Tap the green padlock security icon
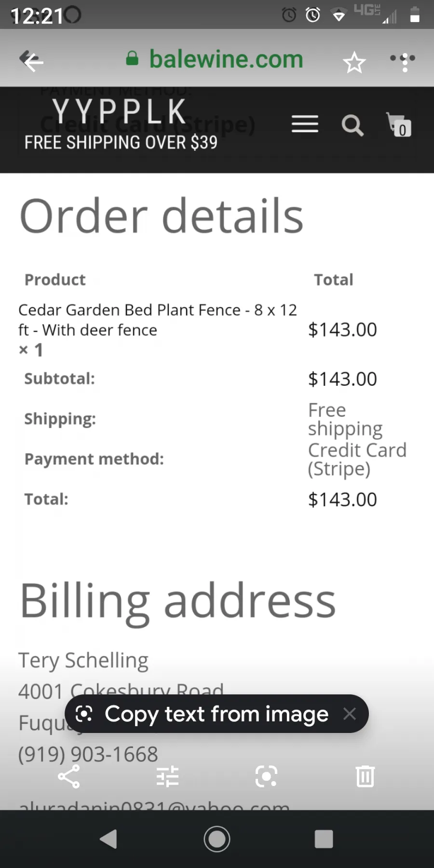Image resolution: width=434 pixels, height=868 pixels. [x=132, y=59]
